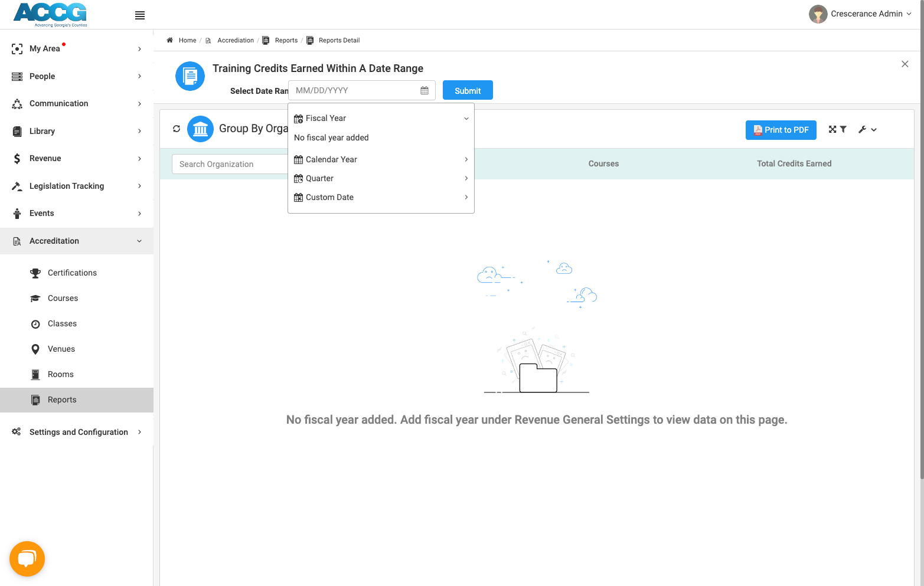Close the report detail panel

(x=905, y=64)
